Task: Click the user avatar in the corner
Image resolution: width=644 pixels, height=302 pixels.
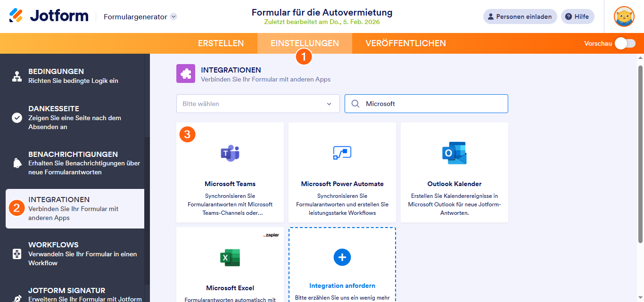Action: pos(624,16)
